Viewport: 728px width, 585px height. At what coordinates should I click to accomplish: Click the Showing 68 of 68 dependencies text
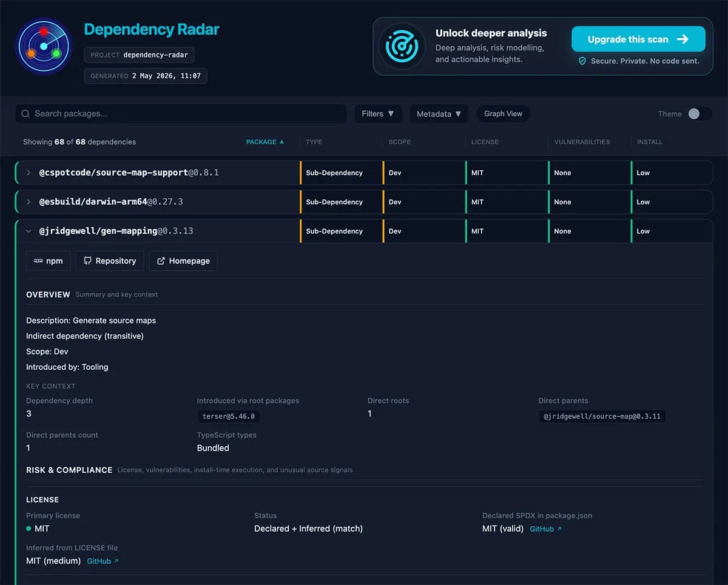click(79, 142)
